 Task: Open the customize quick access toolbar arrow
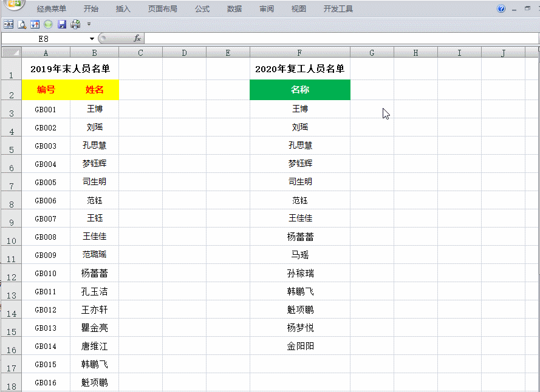(89, 24)
